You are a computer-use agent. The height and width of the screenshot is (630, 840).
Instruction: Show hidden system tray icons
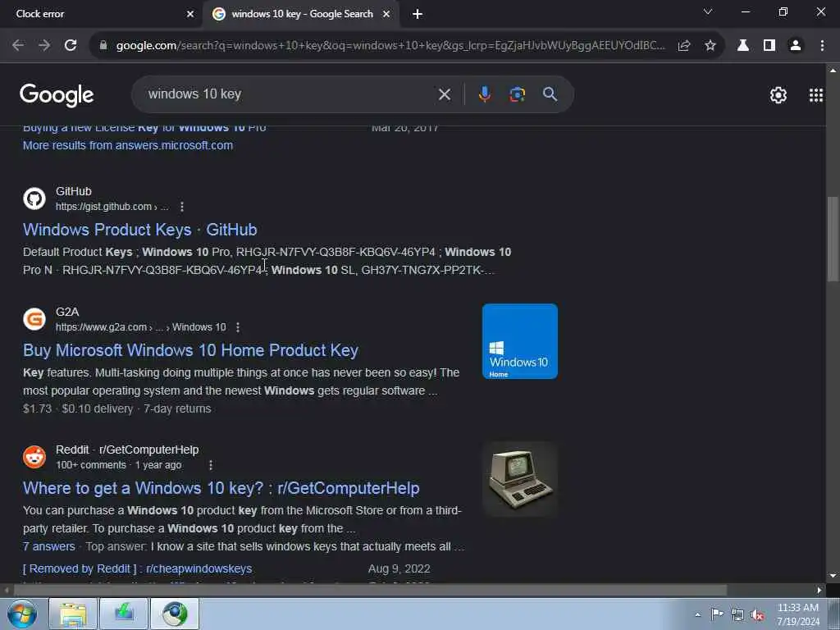pyautogui.click(x=697, y=615)
